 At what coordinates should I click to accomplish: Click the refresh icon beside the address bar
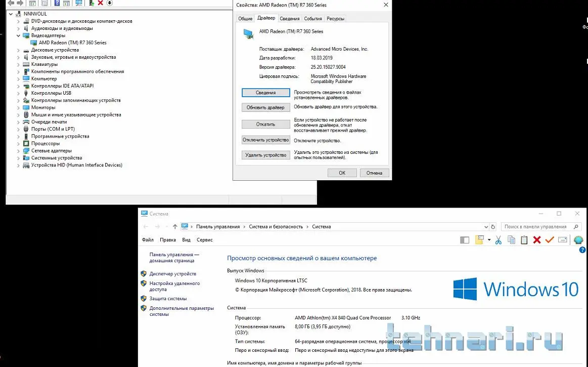click(x=493, y=227)
